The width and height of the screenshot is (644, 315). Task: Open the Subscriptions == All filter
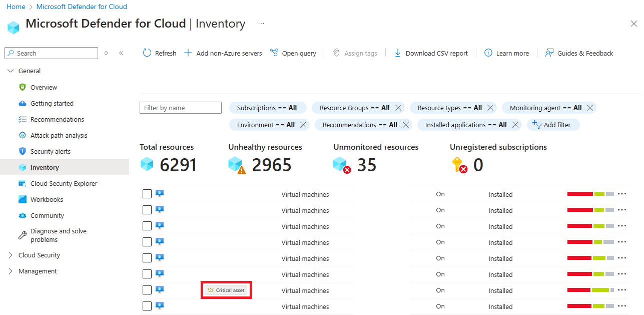268,108
